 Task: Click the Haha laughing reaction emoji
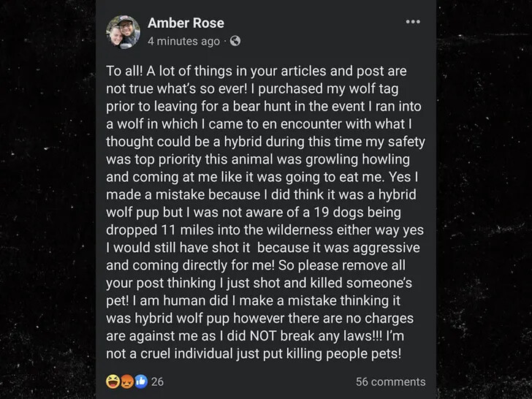point(113,381)
